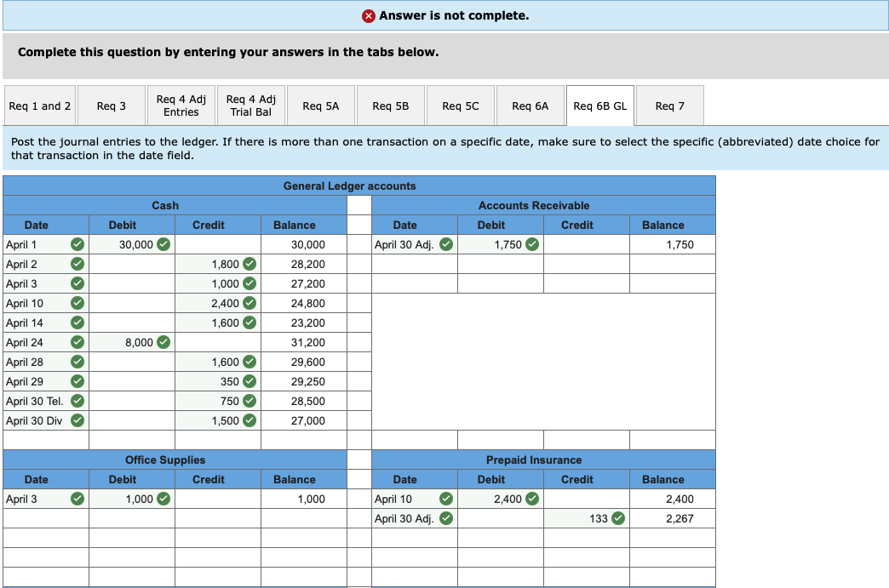Screen dimensions: 889x588
Task: Switch to the Req 3 tab
Action: [x=111, y=106]
